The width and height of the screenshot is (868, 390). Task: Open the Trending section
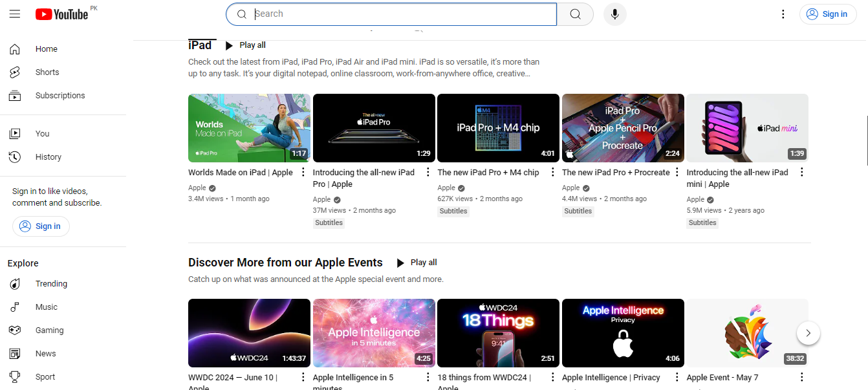coord(51,283)
